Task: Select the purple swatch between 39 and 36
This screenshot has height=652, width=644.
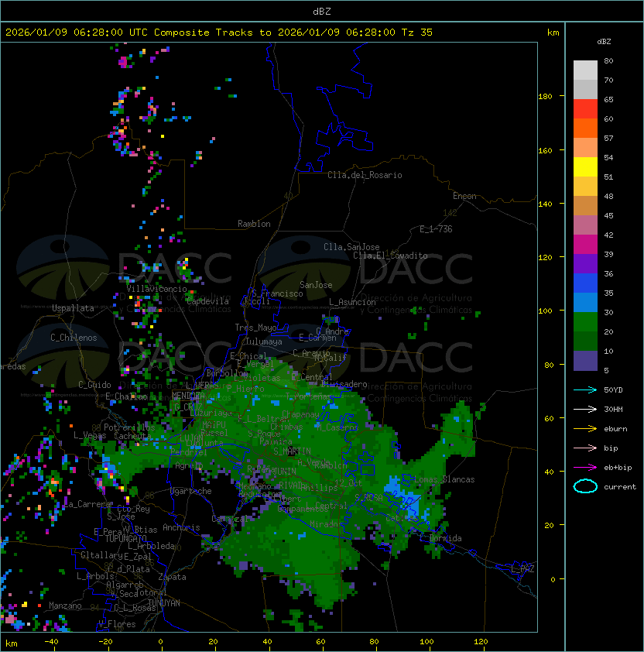Action: coord(585,263)
